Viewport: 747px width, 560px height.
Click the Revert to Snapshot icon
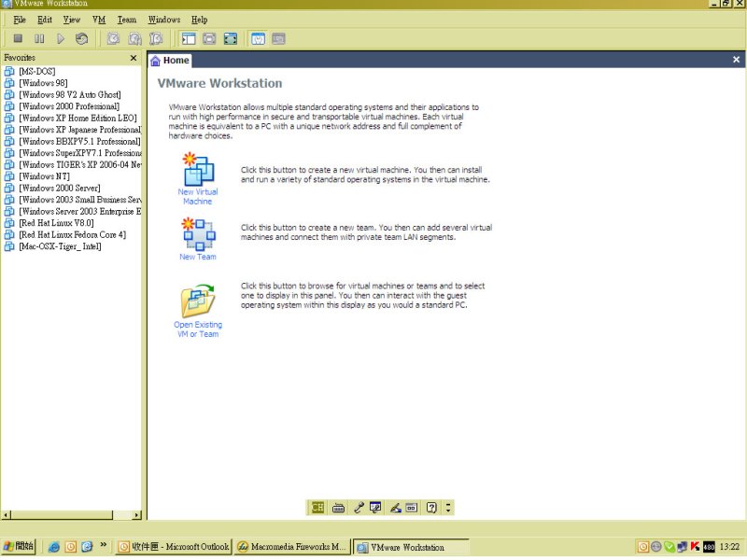click(x=134, y=38)
